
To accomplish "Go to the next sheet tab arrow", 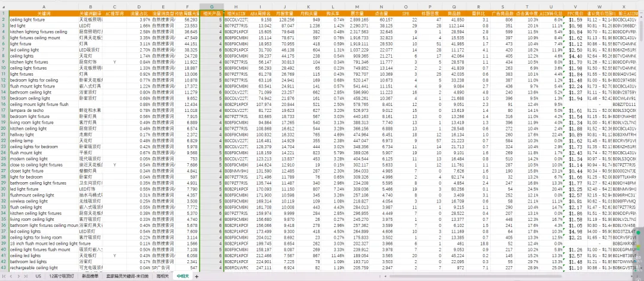I will click(x=18, y=276).
